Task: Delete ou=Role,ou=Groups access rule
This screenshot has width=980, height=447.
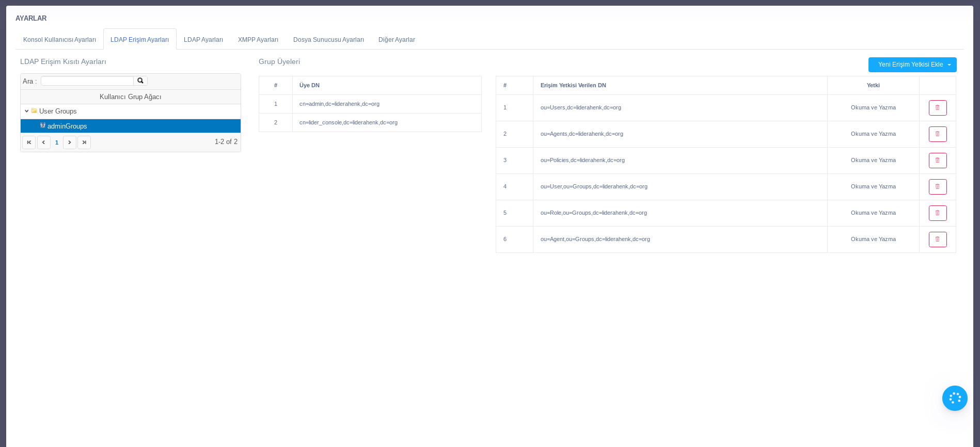Action: [x=937, y=213]
